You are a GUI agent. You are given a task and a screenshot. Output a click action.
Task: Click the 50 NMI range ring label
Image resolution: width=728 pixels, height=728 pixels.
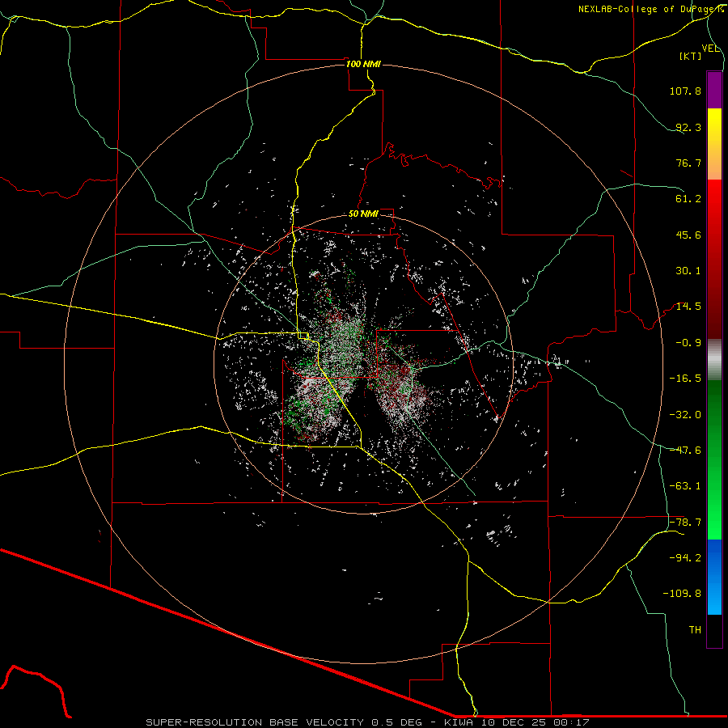point(363,214)
